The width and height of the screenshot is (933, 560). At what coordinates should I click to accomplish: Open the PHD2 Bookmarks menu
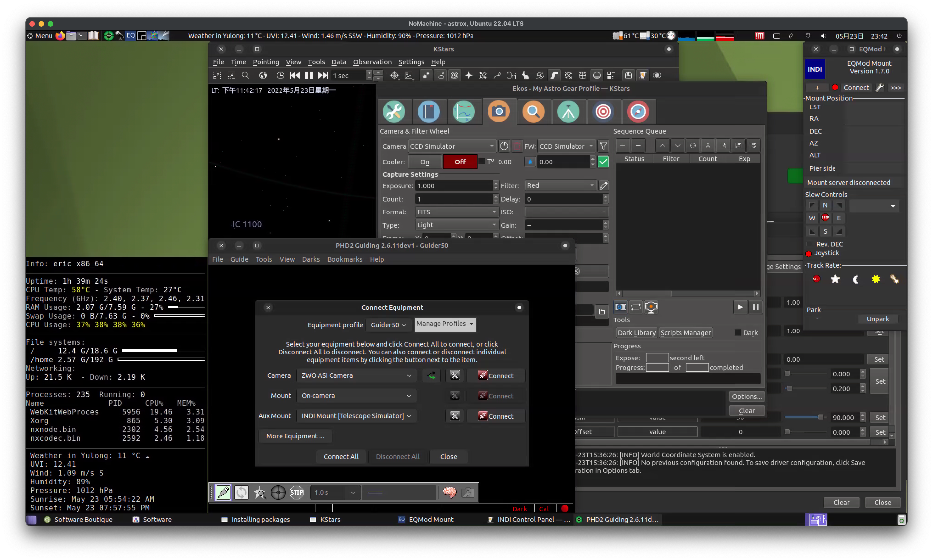point(345,259)
